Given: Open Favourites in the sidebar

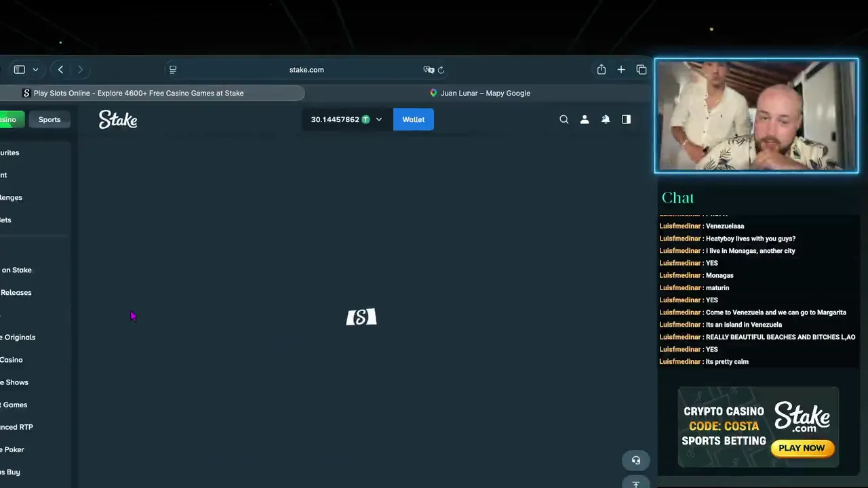Looking at the screenshot, I should tap(9, 152).
